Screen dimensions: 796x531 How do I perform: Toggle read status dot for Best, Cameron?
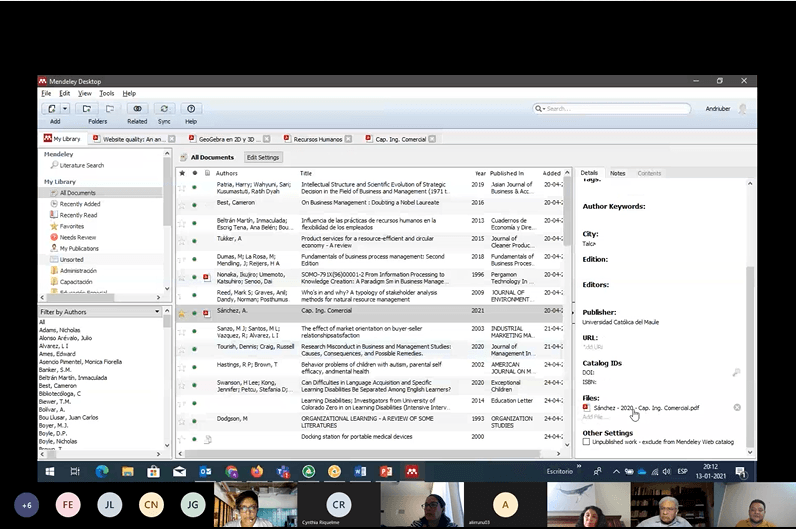[194, 203]
